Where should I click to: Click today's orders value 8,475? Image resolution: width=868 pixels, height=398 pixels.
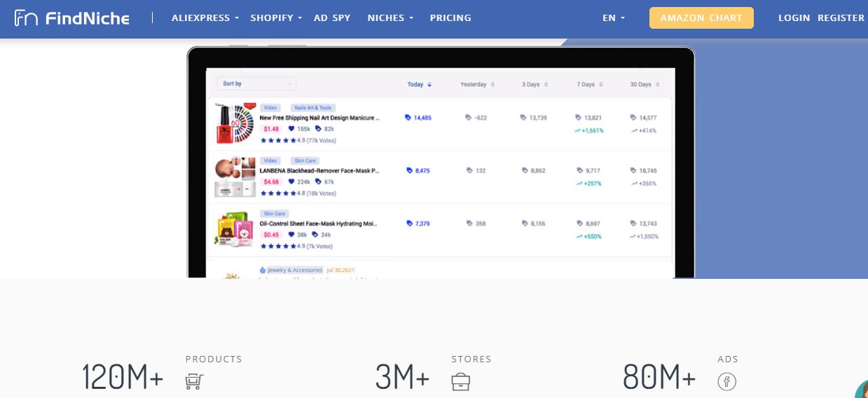tap(419, 170)
